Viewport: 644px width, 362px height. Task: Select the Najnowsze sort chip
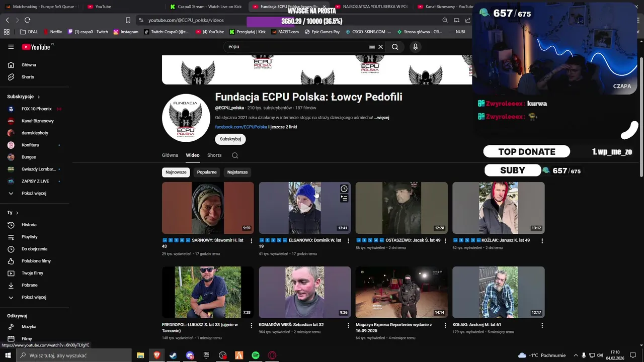point(176,172)
